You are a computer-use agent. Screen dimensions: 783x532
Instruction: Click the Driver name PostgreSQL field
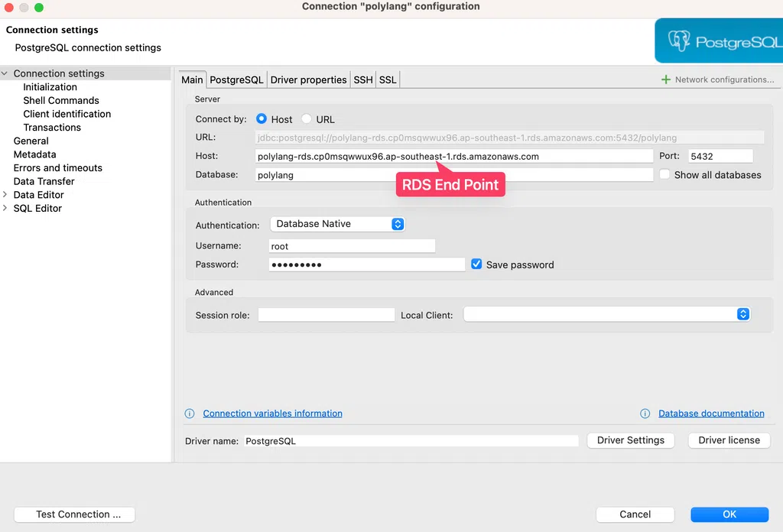(x=411, y=441)
